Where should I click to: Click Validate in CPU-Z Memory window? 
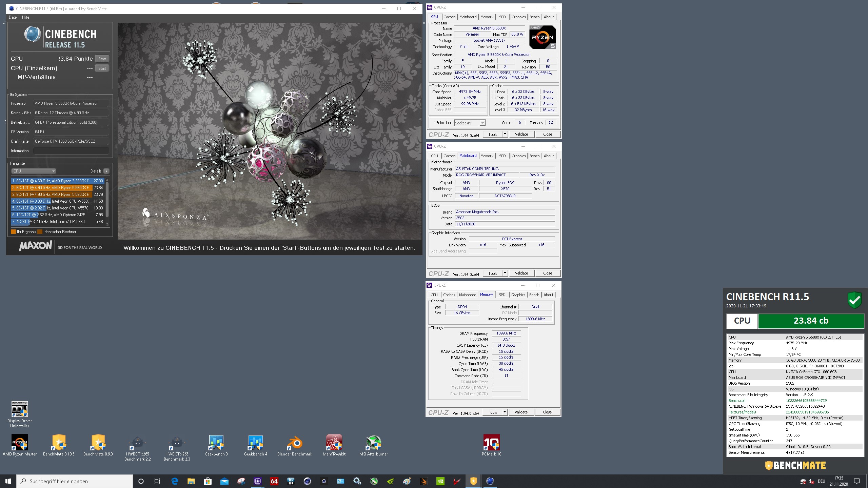tap(521, 412)
